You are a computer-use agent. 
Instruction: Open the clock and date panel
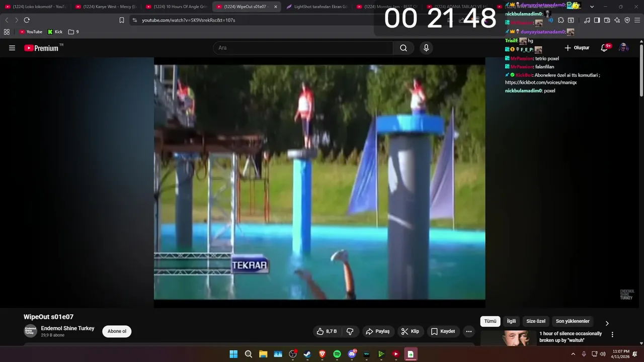[x=620, y=354]
